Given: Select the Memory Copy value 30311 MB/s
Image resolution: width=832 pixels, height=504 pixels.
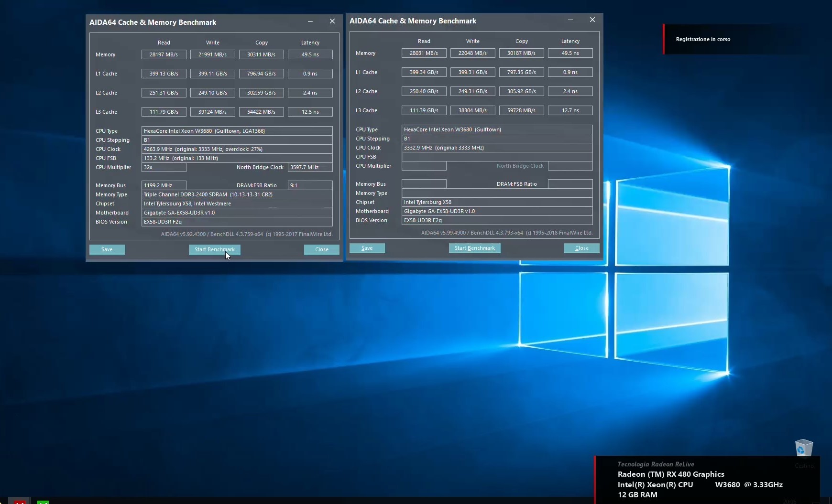Looking at the screenshot, I should [x=262, y=54].
